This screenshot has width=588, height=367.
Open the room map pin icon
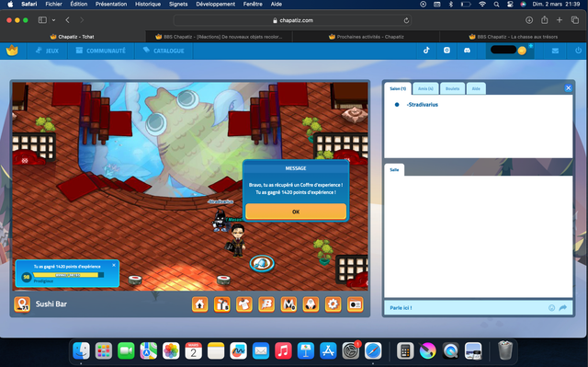(22, 304)
